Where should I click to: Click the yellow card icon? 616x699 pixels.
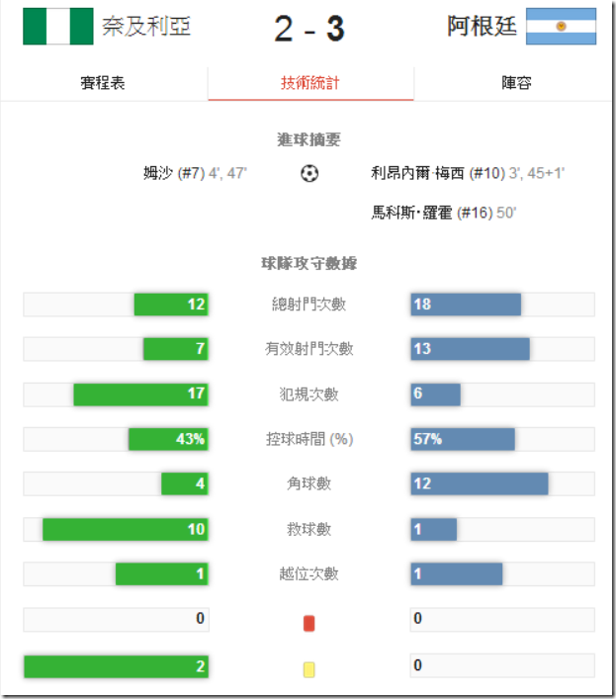coord(308,669)
